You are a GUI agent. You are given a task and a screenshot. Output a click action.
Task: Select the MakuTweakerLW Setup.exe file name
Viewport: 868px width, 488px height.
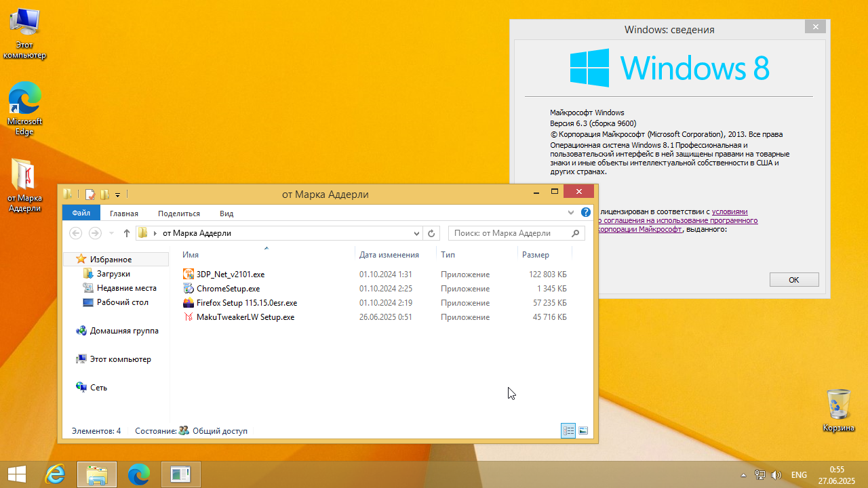[245, 317]
